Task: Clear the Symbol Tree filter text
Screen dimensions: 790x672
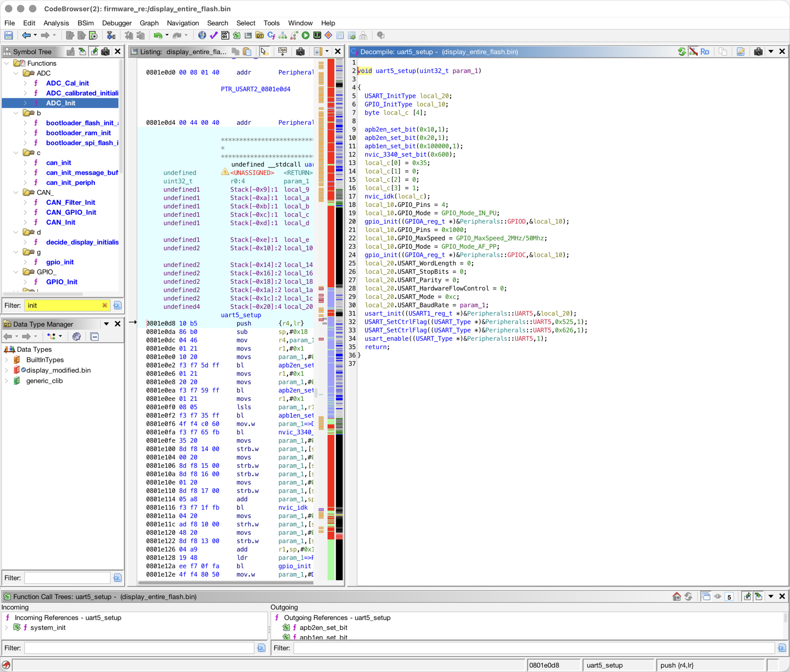Action: (105, 306)
